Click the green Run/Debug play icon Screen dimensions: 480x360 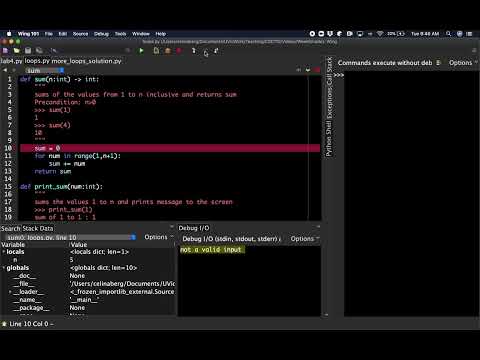click(x=141, y=51)
